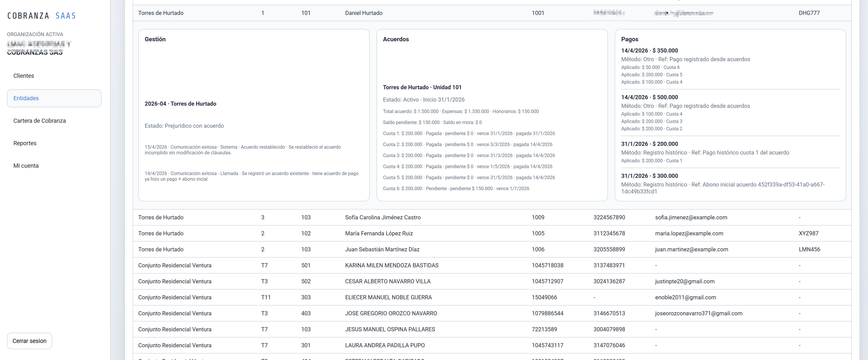868x360 pixels.
Task: Click the Total acuerdo $ 1.500.000 line
Action: point(461,111)
